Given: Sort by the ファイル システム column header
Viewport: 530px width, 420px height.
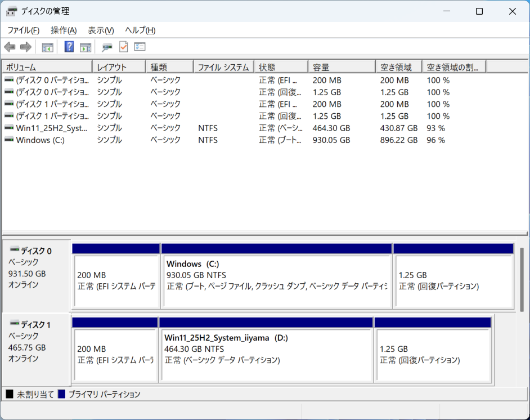Looking at the screenshot, I should [223, 68].
